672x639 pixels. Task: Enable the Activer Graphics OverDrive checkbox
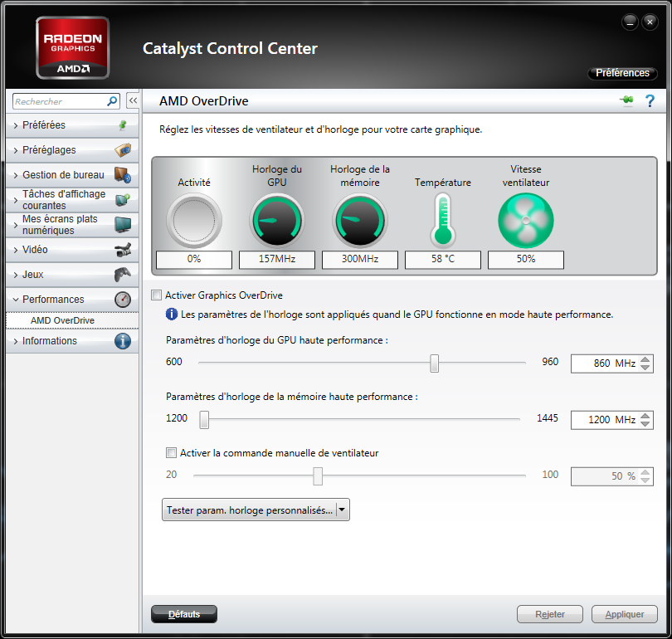click(157, 295)
